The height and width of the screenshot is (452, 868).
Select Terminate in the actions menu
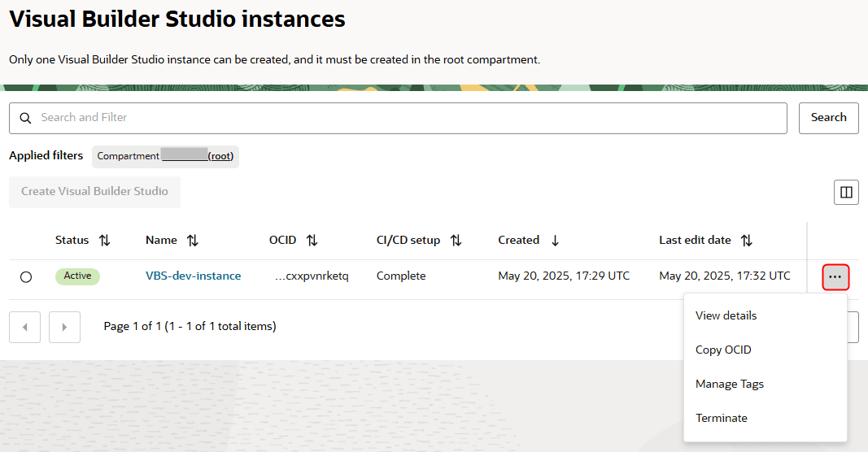721,418
